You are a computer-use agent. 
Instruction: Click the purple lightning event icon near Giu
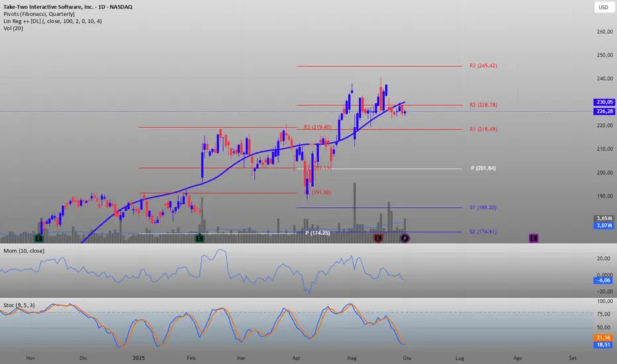pos(405,238)
